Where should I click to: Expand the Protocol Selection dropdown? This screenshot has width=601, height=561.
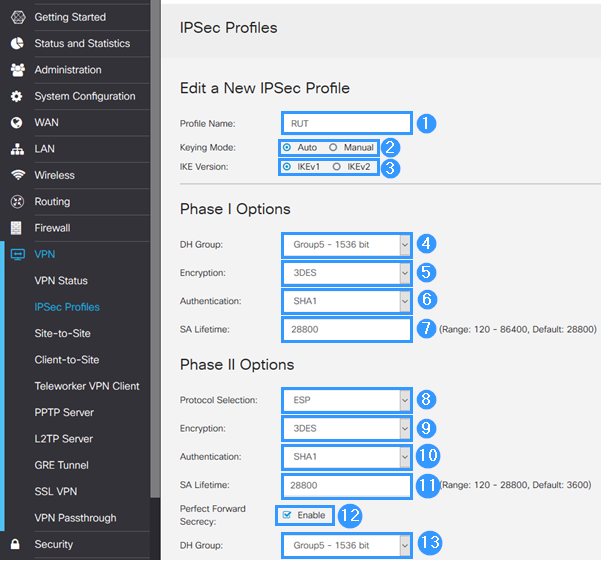(346, 400)
